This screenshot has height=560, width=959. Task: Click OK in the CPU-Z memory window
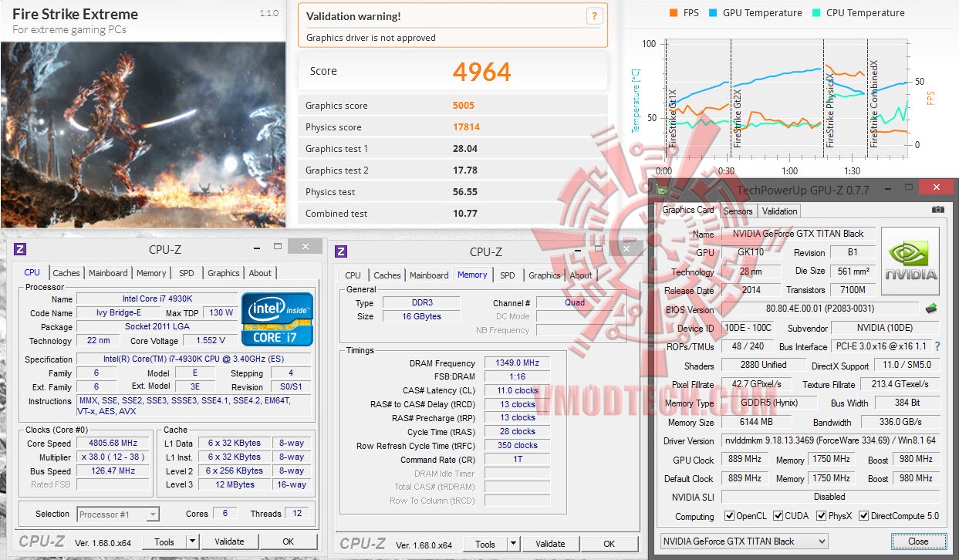pos(609,544)
